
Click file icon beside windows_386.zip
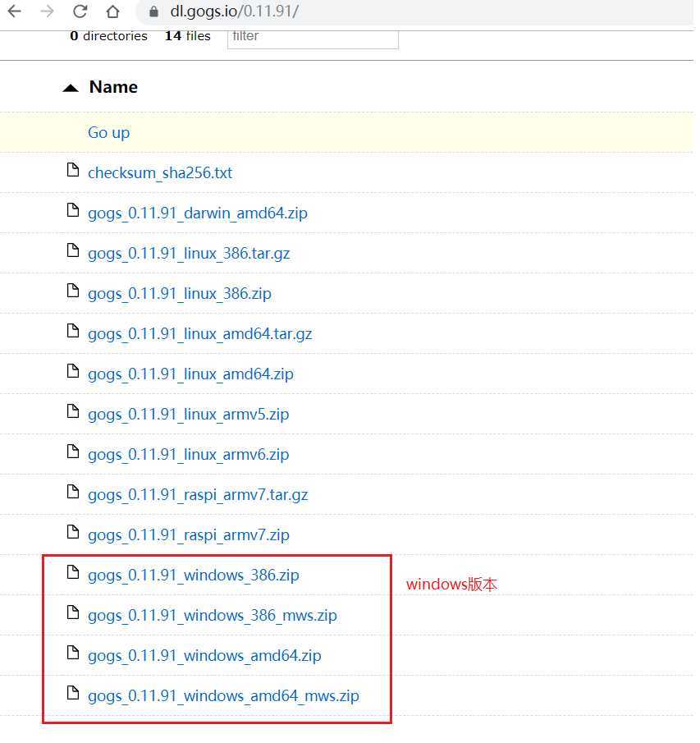coord(73,572)
